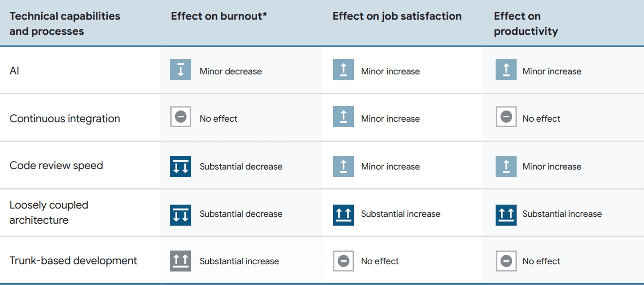Viewport: 644px width, 285px height.
Task: Click Loosely coupled job satisfaction double-arrow icon
Action: click(343, 215)
